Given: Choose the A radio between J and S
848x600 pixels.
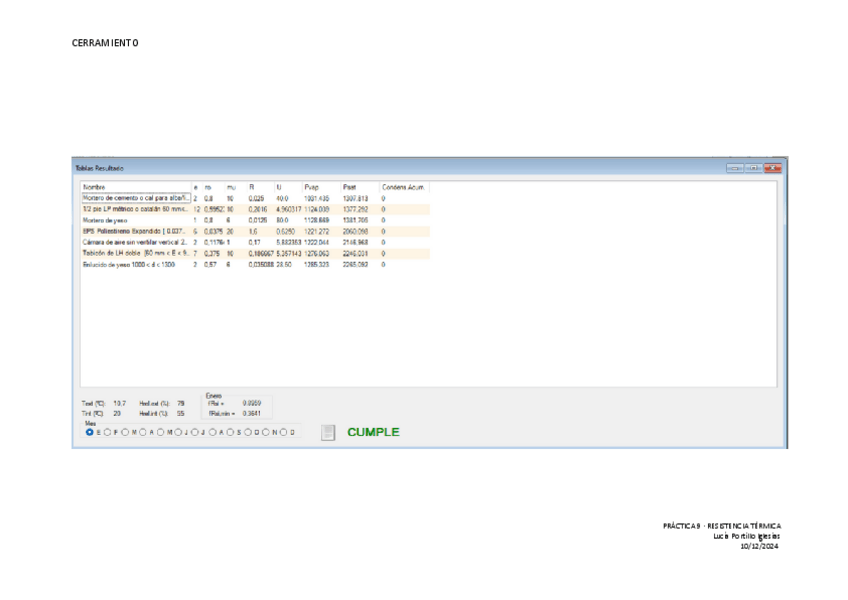Looking at the screenshot, I should tap(213, 432).
